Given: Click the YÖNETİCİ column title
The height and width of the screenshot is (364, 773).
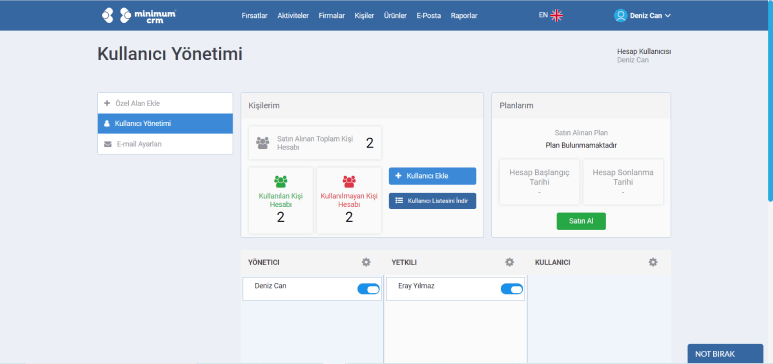Looking at the screenshot, I should (264, 262).
